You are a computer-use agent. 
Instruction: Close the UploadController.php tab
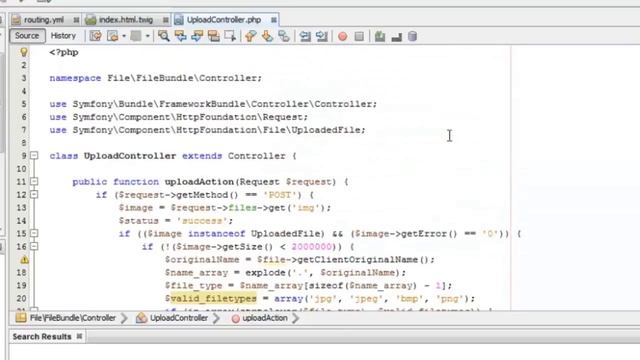tap(273, 20)
